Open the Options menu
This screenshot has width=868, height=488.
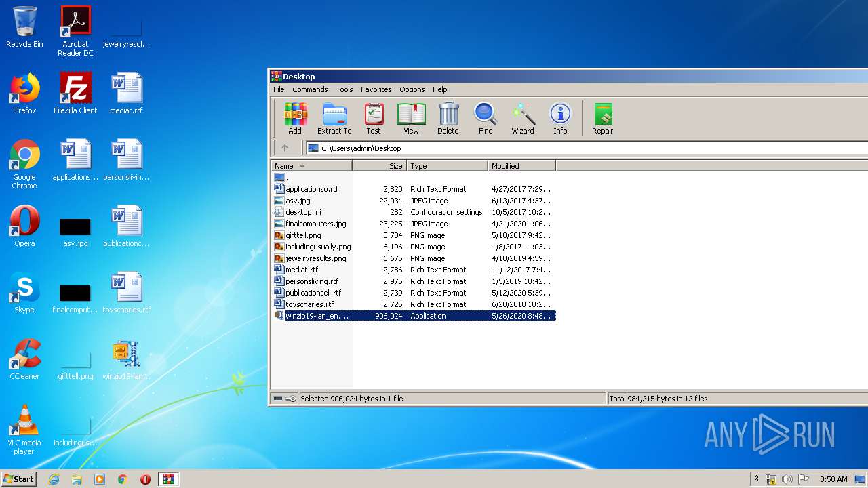[412, 89]
